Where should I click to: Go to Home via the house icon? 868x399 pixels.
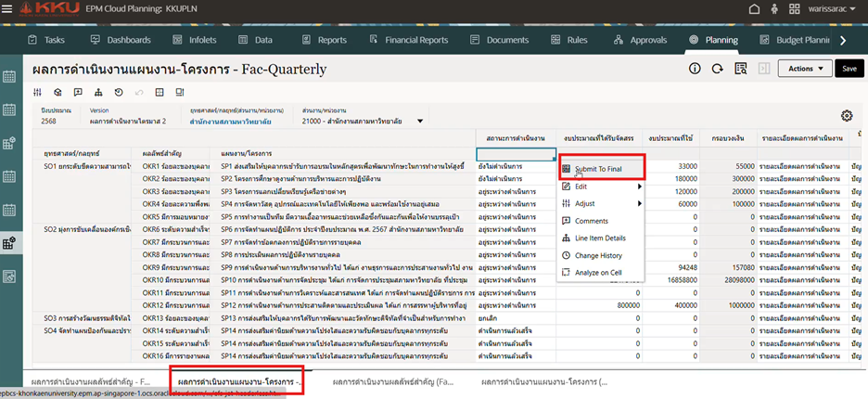(x=753, y=9)
